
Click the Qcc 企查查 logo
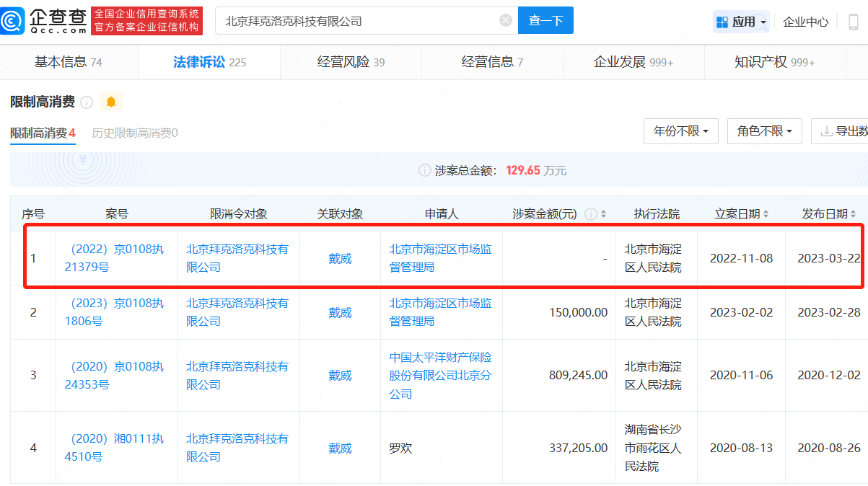(44, 21)
